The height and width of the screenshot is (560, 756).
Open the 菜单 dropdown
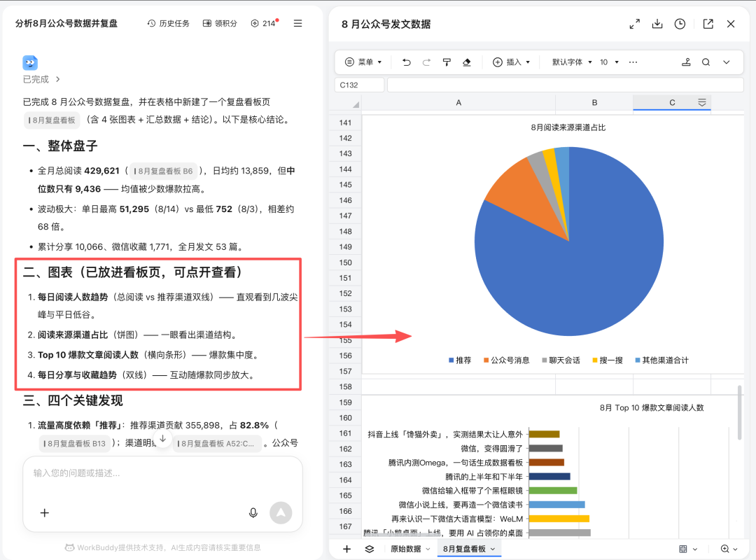(363, 62)
